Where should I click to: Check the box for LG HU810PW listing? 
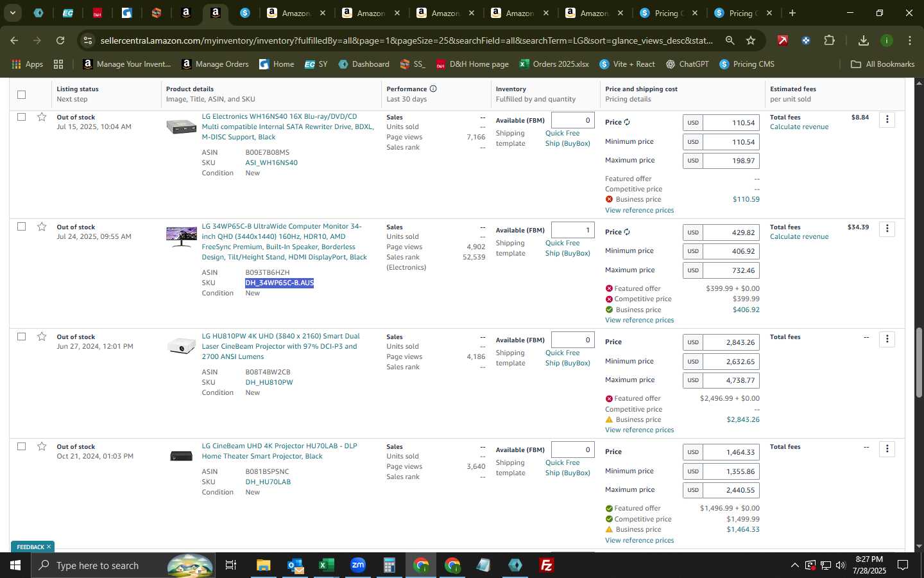21,337
